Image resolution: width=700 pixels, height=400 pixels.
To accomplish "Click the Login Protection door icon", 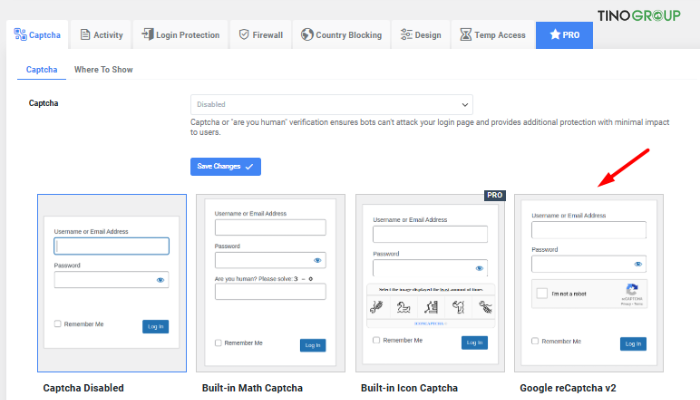I will click(x=147, y=34).
